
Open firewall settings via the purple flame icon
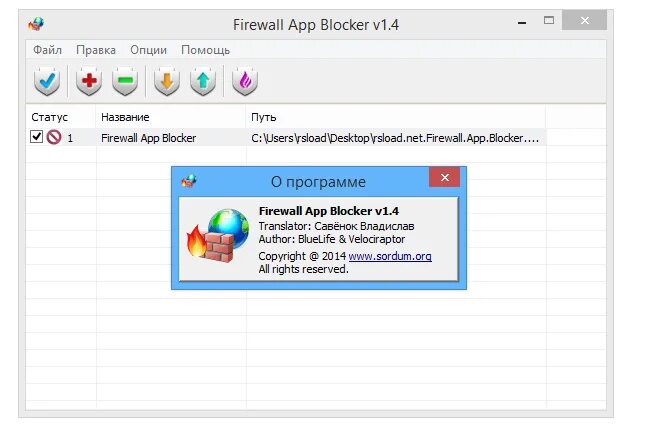point(245,80)
